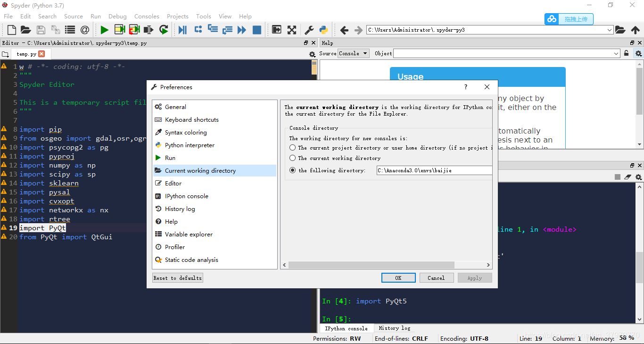Select 'The current working directory' radio
This screenshot has width=644, height=344.
[292, 158]
